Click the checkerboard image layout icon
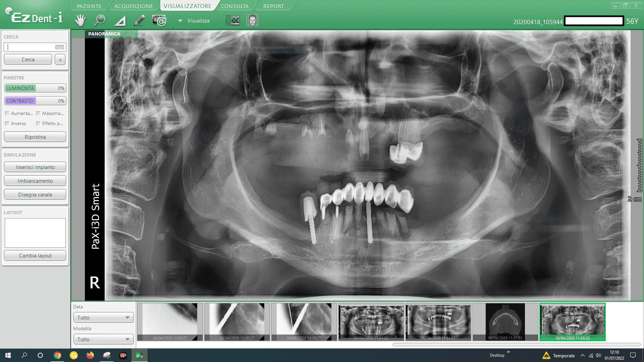 coord(232,20)
